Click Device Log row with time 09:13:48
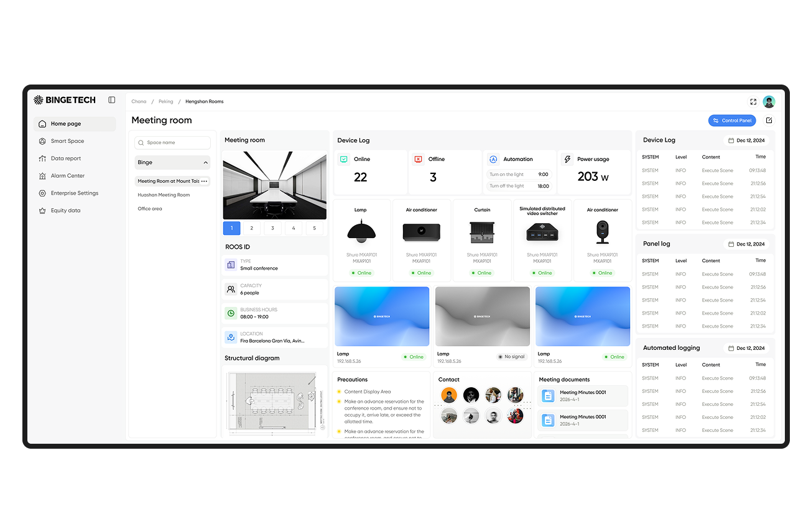The image size is (811, 532). [705, 170]
